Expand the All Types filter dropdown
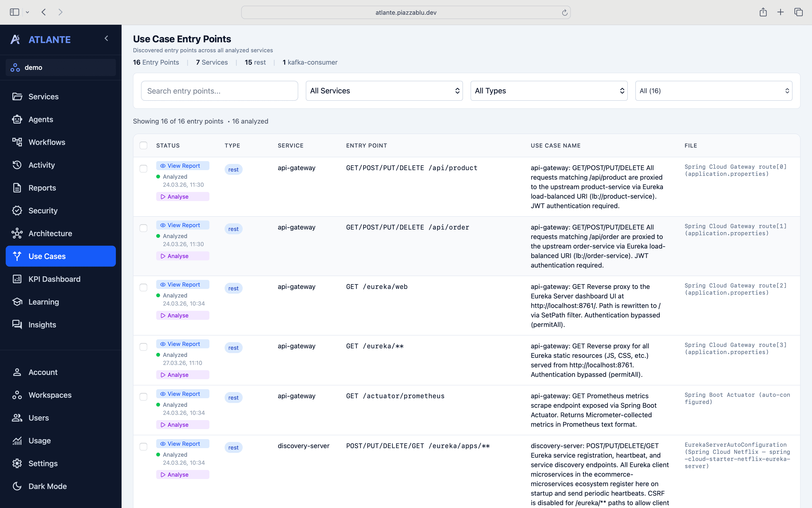This screenshot has height=508, width=812. [x=548, y=91]
